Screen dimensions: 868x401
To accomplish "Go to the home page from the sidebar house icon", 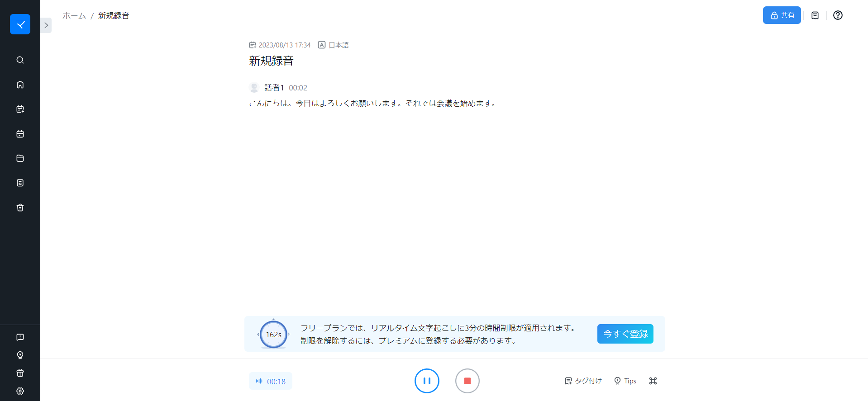I will (20, 85).
